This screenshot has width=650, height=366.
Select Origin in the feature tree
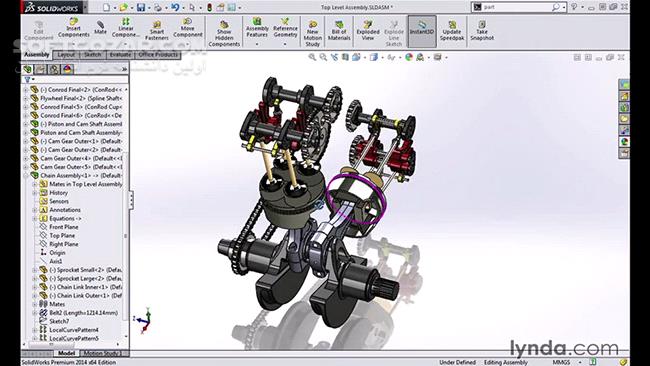[57, 252]
